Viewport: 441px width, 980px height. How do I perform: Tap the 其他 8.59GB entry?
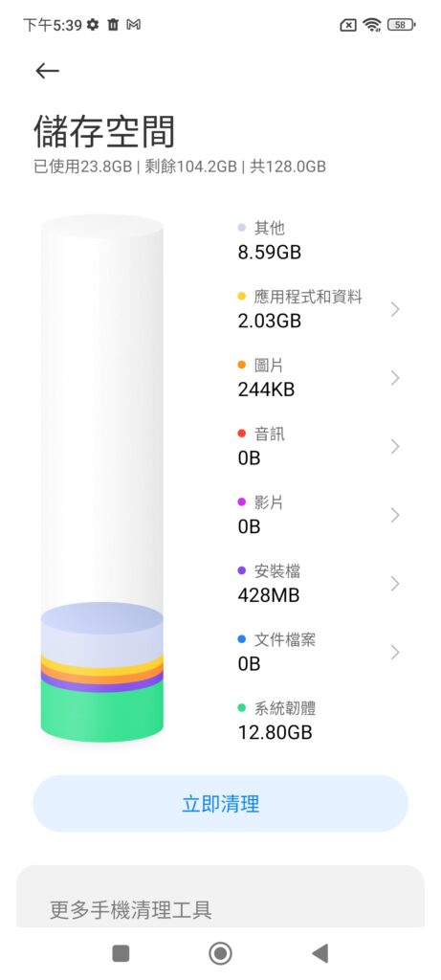point(270,240)
